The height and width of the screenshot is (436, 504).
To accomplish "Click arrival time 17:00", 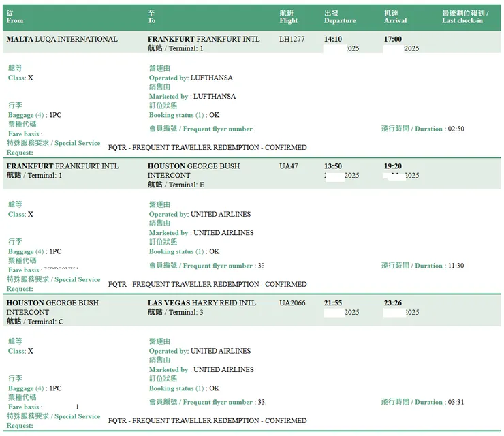I will click(x=393, y=40).
